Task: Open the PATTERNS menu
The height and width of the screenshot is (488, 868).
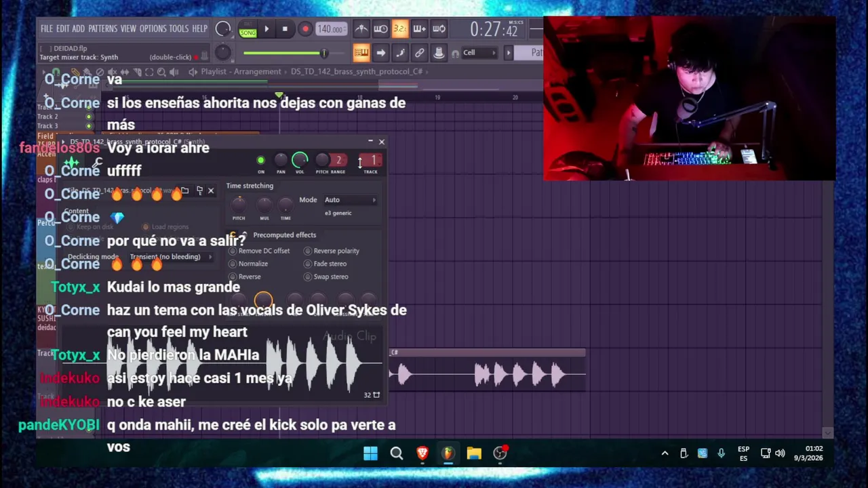Action: [x=102, y=29]
